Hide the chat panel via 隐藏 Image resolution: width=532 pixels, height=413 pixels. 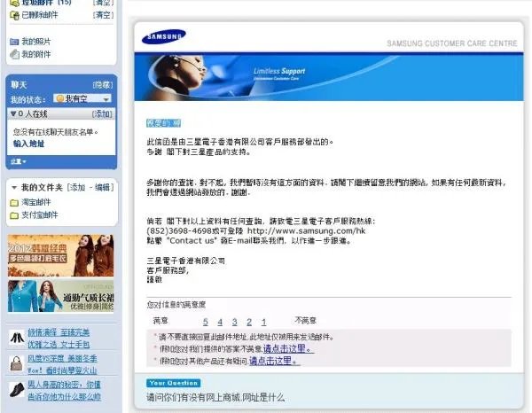pos(103,85)
